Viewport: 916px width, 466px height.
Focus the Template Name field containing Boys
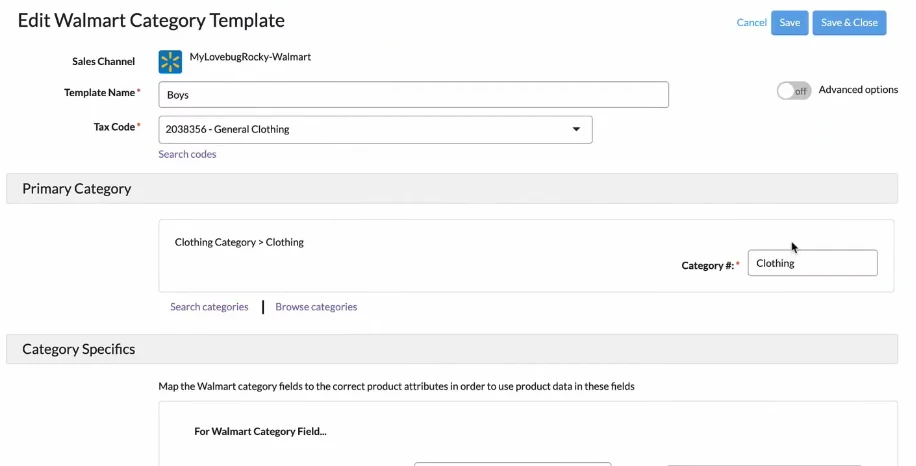click(x=413, y=95)
